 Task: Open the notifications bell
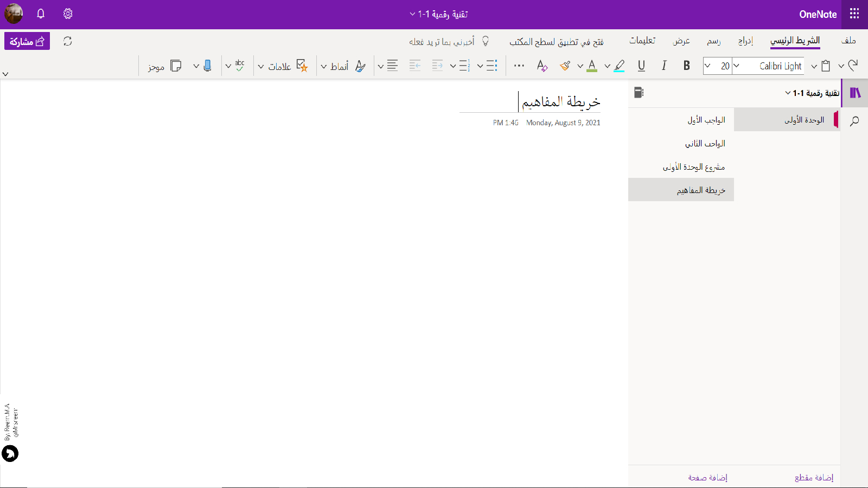coord(41,14)
